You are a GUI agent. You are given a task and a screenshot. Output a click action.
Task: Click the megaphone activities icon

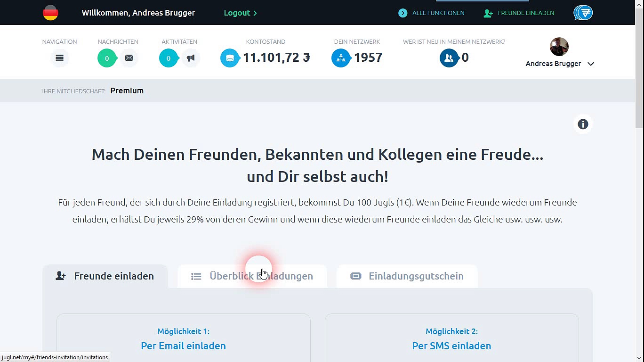point(191,58)
